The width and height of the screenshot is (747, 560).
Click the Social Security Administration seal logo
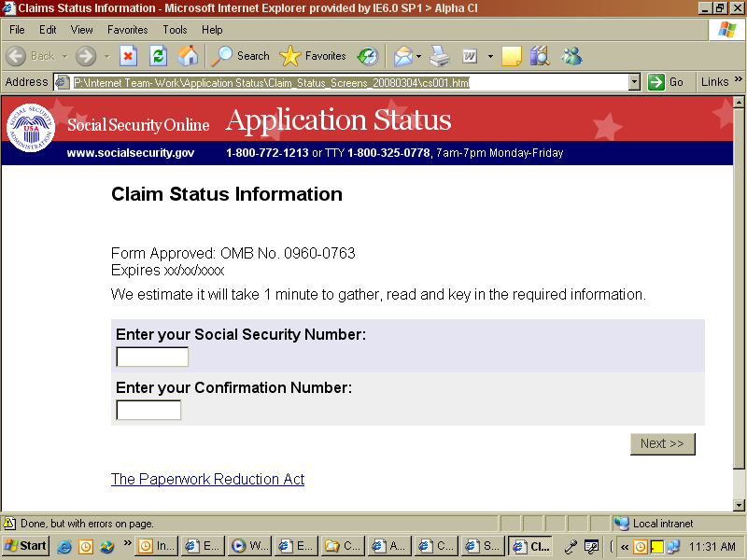(31, 128)
